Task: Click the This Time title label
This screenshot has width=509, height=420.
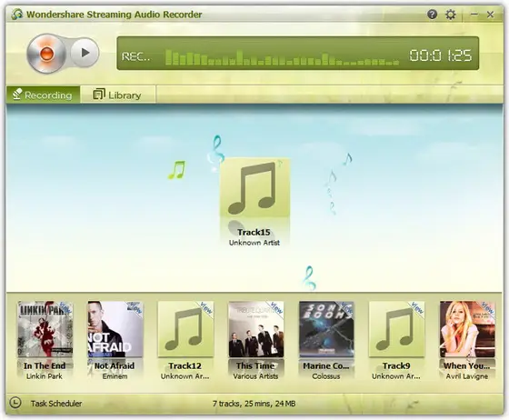Action: click(x=255, y=365)
